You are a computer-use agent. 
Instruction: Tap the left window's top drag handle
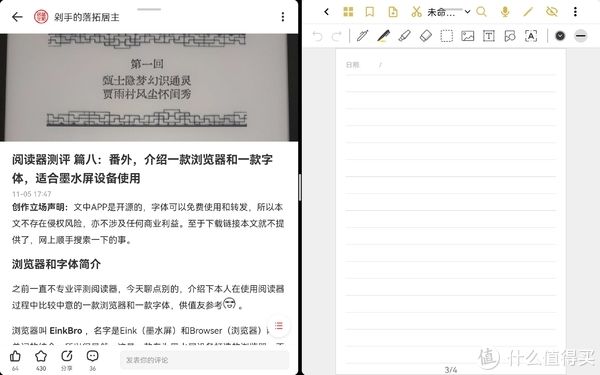point(149,9)
